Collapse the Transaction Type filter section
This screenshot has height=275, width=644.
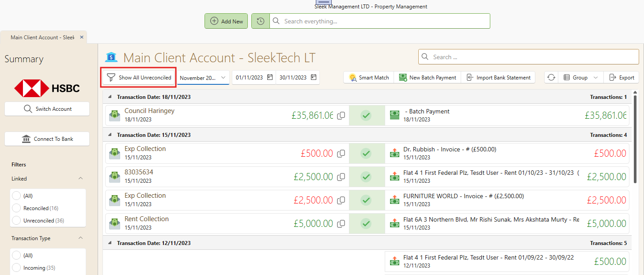coord(80,238)
